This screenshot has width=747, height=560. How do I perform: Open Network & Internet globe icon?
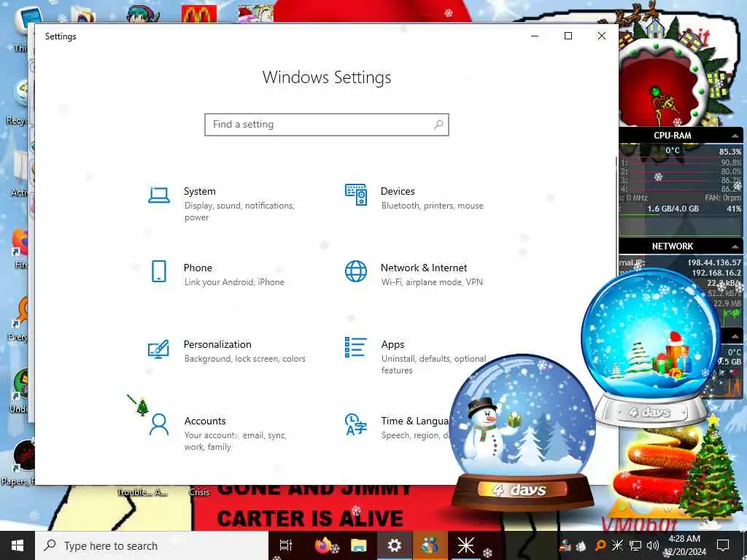pyautogui.click(x=356, y=271)
